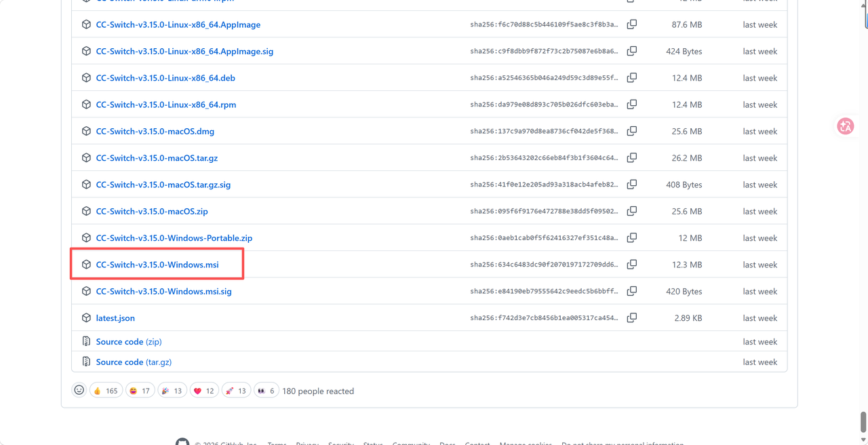This screenshot has height=445, width=868.
Task: Click 'last week' in latest.json row
Action: (760, 318)
